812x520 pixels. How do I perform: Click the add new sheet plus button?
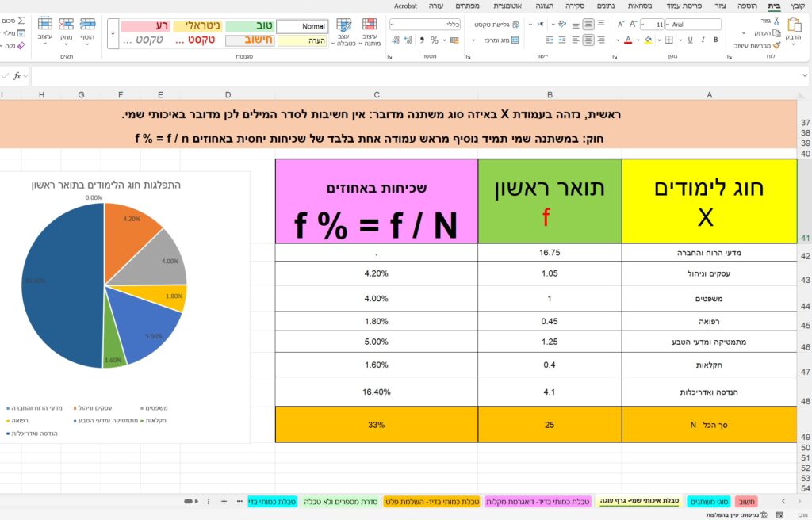[x=224, y=501]
